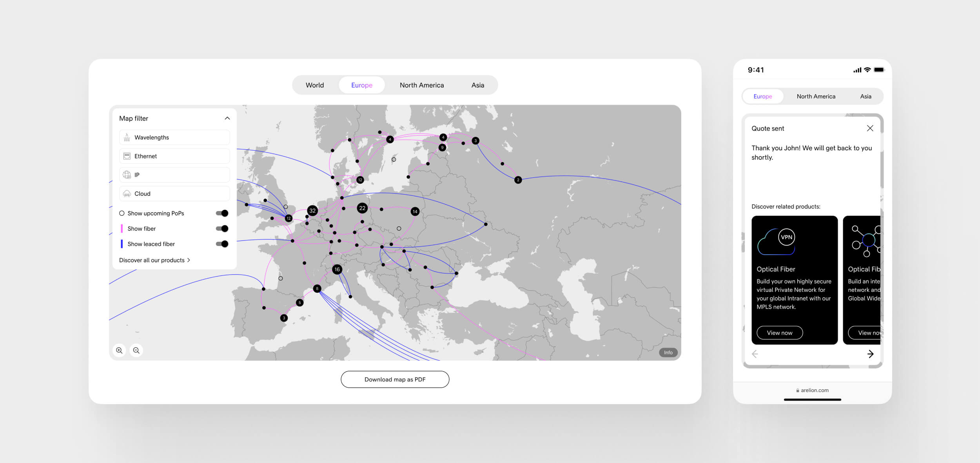The image size is (980, 463).
Task: Toggle Show leaced fiber switch
Action: pos(222,244)
